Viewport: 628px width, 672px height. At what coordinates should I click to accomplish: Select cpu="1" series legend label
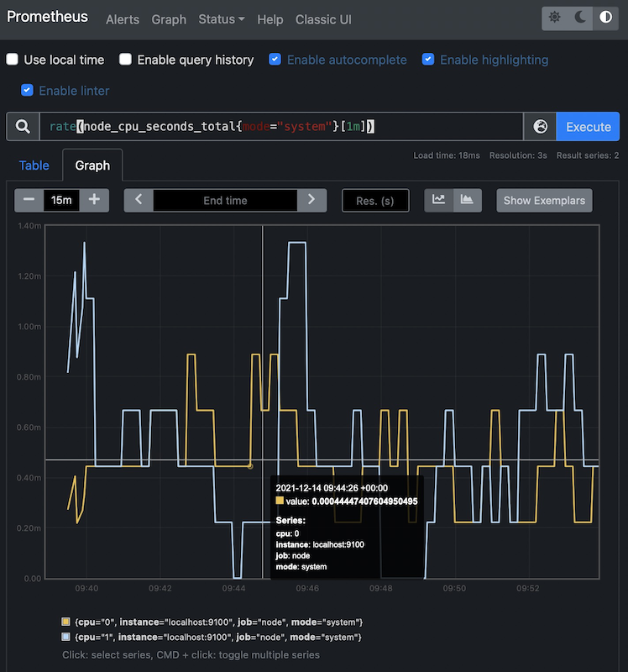218,638
